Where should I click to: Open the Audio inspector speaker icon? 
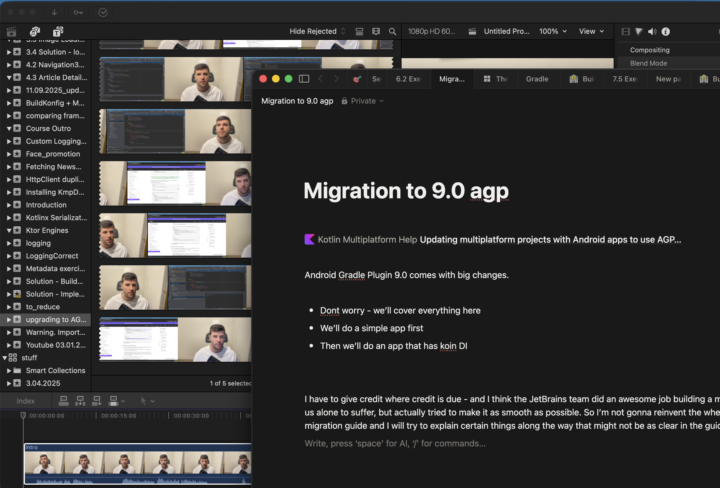tap(652, 31)
